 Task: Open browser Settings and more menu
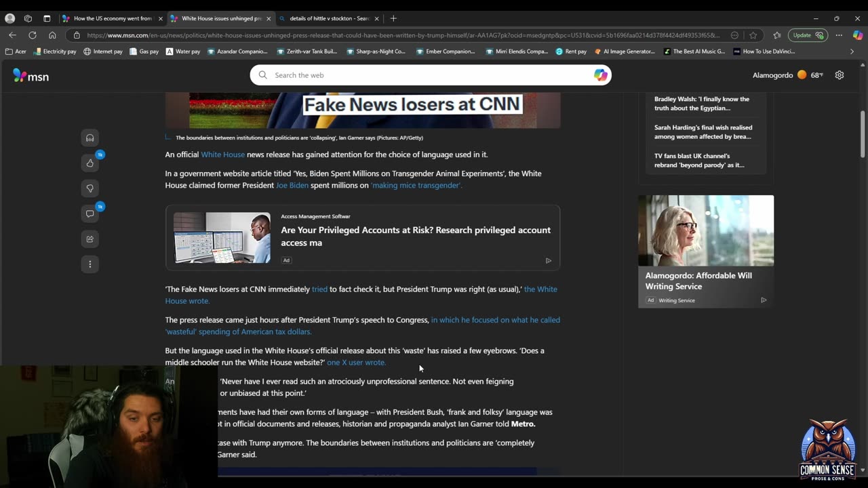click(839, 35)
